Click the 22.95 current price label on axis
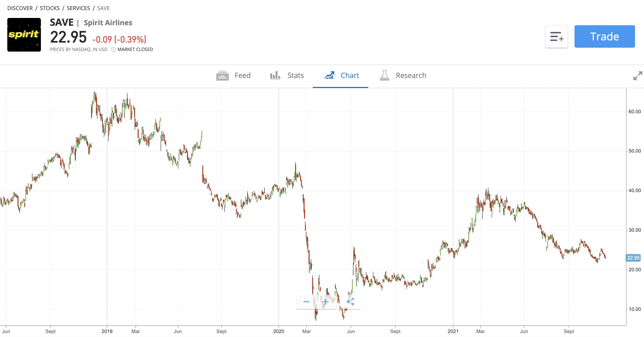This screenshot has width=644, height=337. pos(633,258)
